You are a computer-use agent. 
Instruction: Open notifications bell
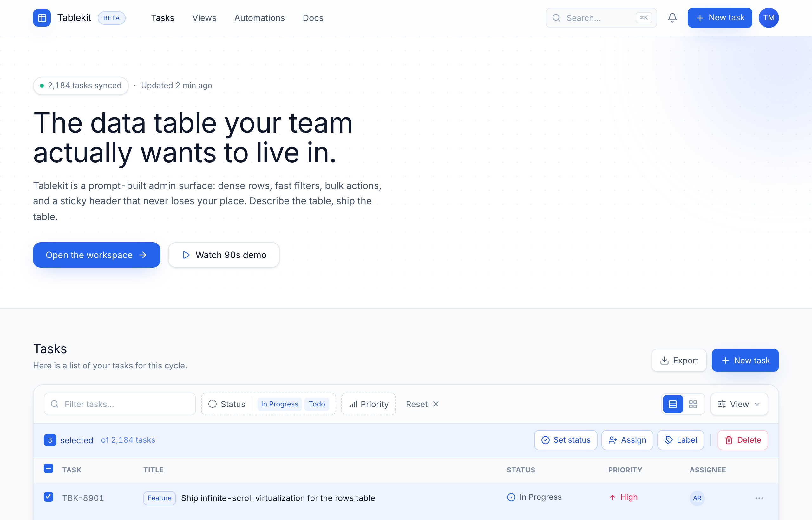click(672, 18)
